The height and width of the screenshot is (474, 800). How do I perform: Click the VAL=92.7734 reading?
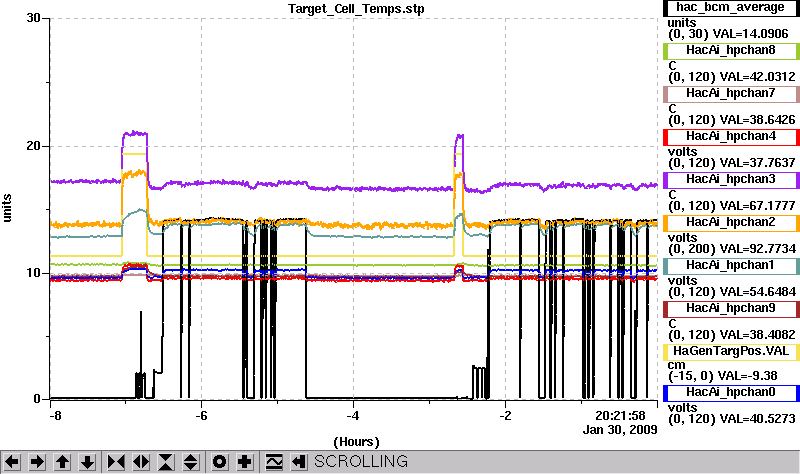point(757,248)
